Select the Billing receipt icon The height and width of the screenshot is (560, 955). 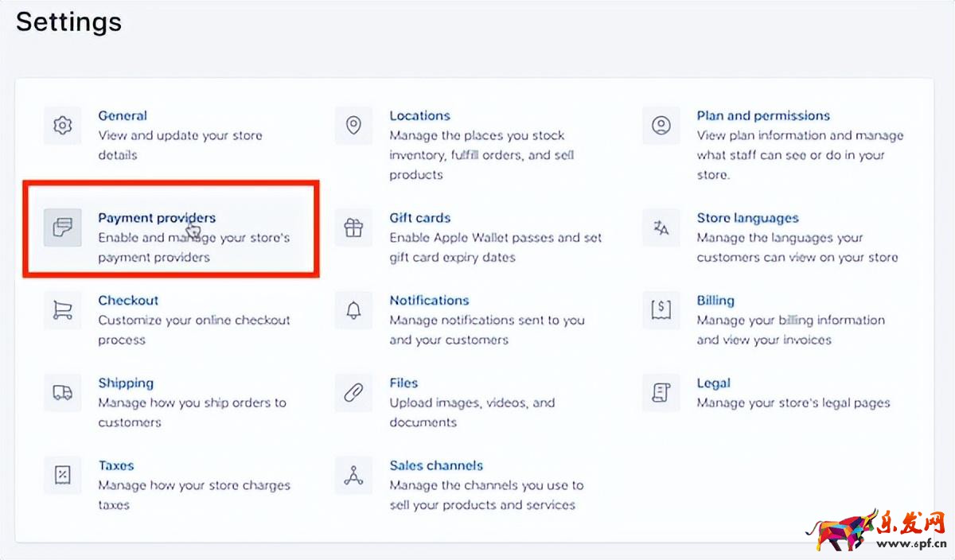point(661,310)
